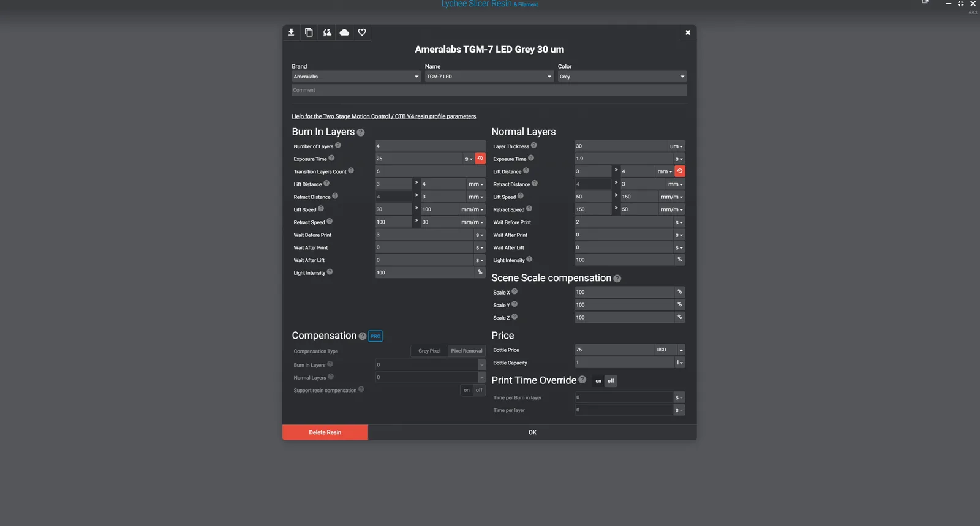Click the download resin profile icon
This screenshot has width=980, height=526.
coord(291,32)
